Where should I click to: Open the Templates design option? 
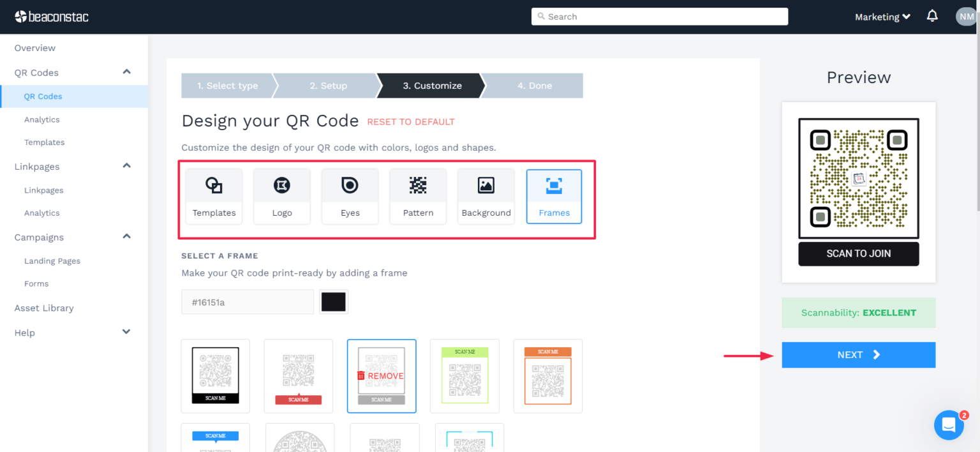(x=214, y=196)
